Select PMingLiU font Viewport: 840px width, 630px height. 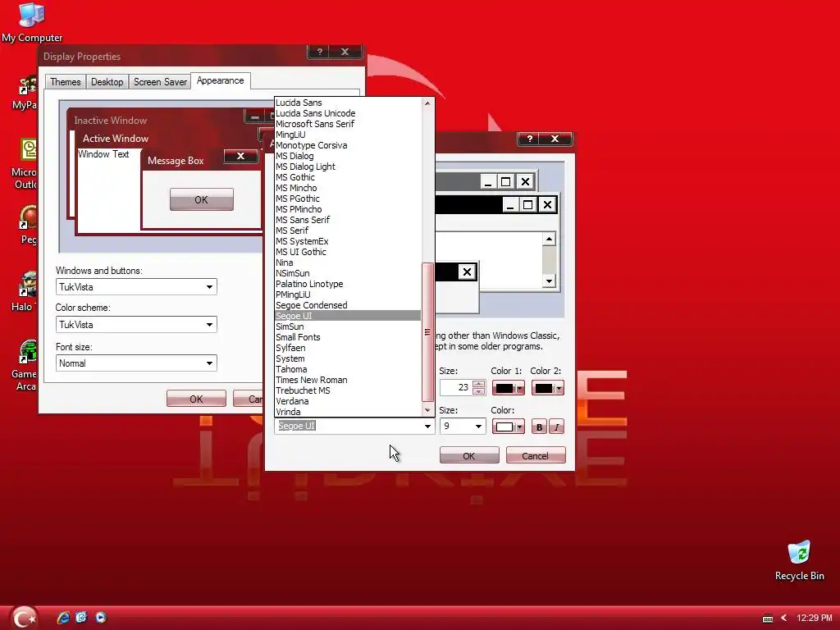tap(348, 294)
